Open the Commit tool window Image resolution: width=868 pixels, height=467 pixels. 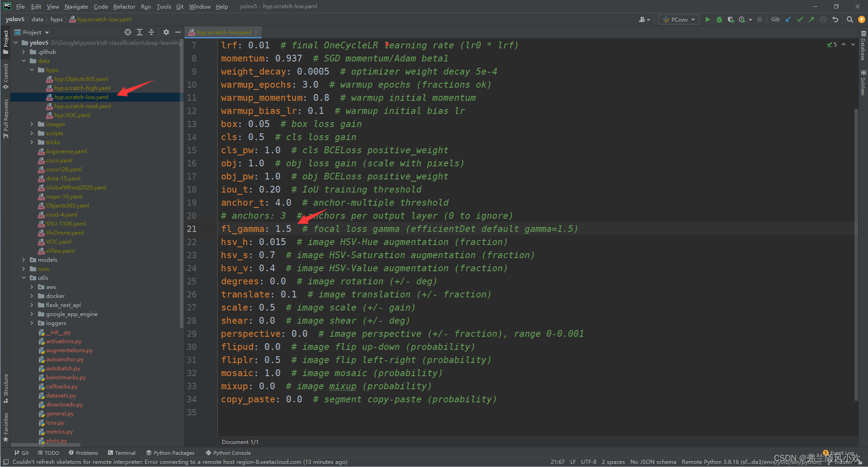coord(6,75)
